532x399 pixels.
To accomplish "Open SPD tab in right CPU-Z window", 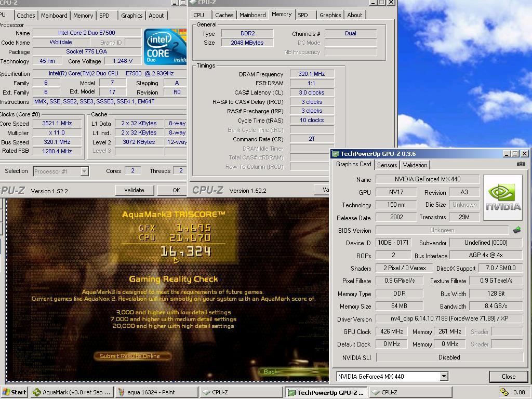I will (x=303, y=15).
